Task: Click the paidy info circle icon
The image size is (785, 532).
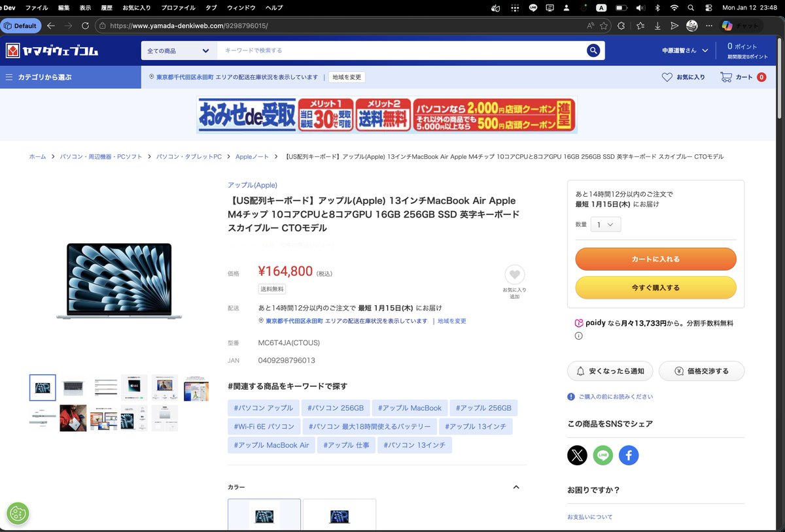Action: click(x=578, y=336)
